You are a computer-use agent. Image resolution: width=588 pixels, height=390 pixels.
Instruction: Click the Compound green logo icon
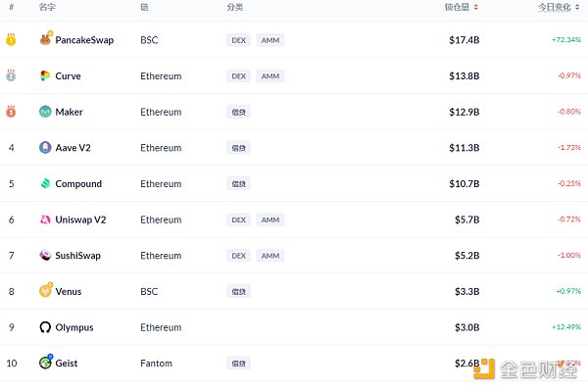(x=45, y=183)
